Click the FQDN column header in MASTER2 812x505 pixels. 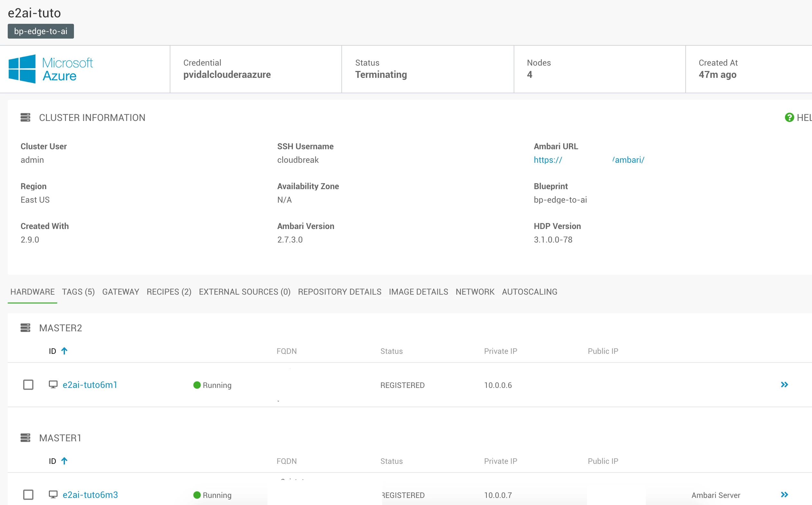287,351
